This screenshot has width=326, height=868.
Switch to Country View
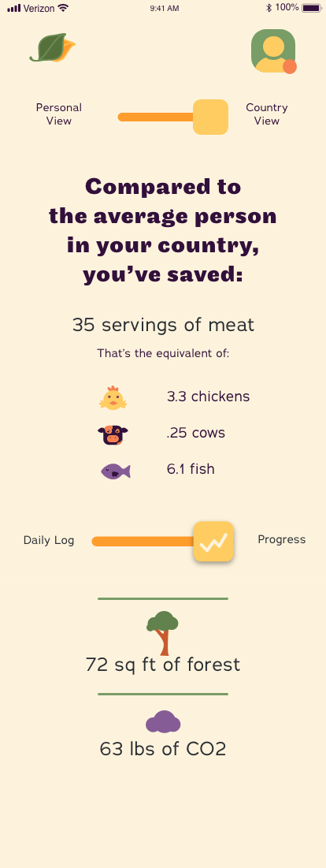(x=267, y=114)
